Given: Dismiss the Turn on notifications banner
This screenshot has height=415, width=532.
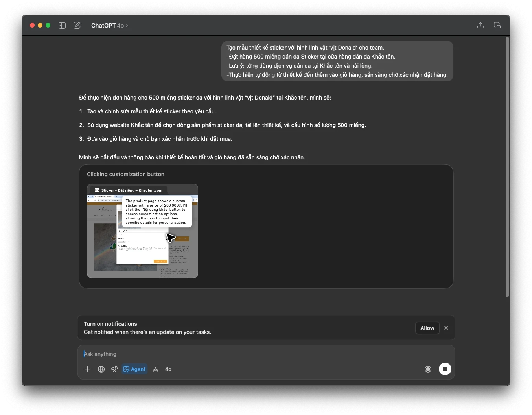Looking at the screenshot, I should coord(446,328).
